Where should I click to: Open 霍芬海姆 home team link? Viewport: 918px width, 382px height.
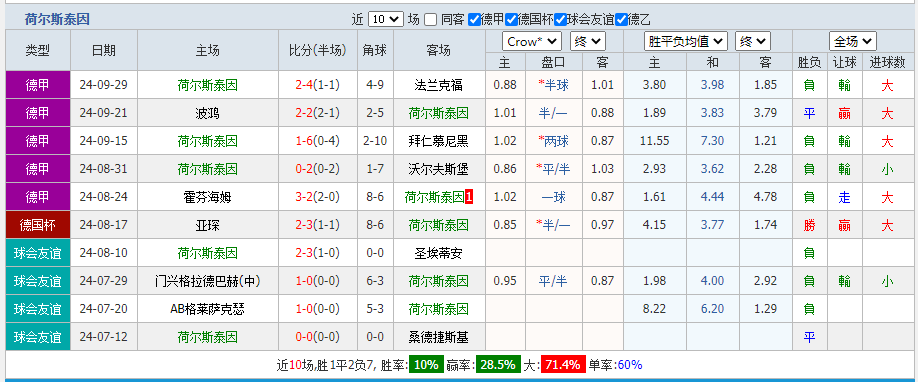coord(207,197)
